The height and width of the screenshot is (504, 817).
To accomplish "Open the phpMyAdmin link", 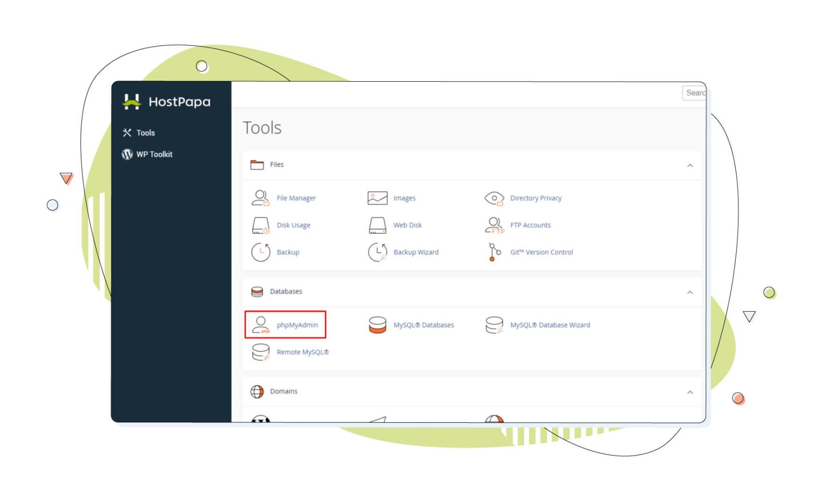I will [x=297, y=325].
